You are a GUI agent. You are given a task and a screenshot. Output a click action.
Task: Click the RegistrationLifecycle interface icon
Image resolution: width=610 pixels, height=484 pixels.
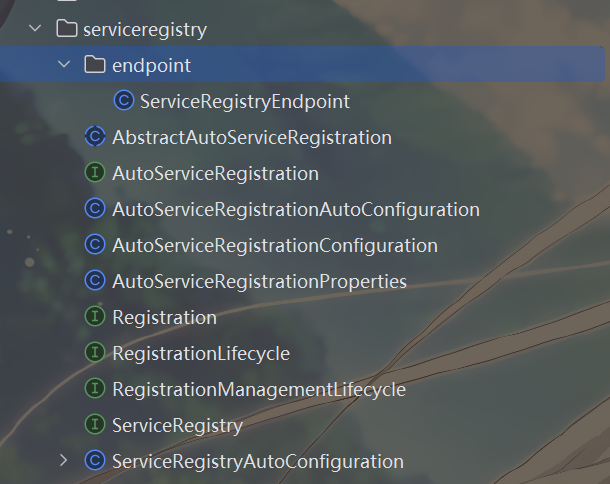pos(95,352)
